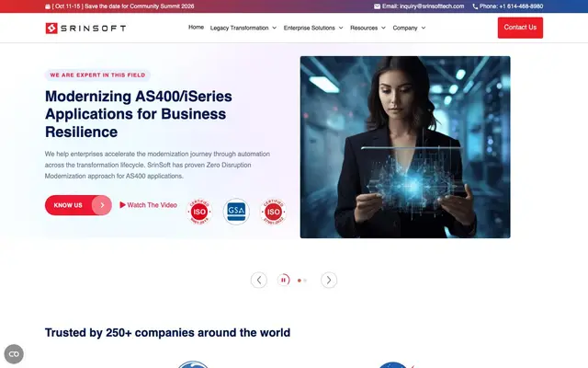Image resolution: width=588 pixels, height=368 pixels.
Task: Expand the Resources chevron
Action: pos(383,28)
